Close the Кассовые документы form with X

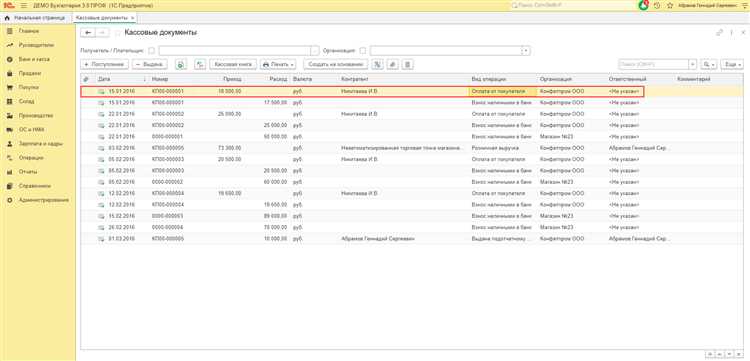pyautogui.click(x=742, y=33)
